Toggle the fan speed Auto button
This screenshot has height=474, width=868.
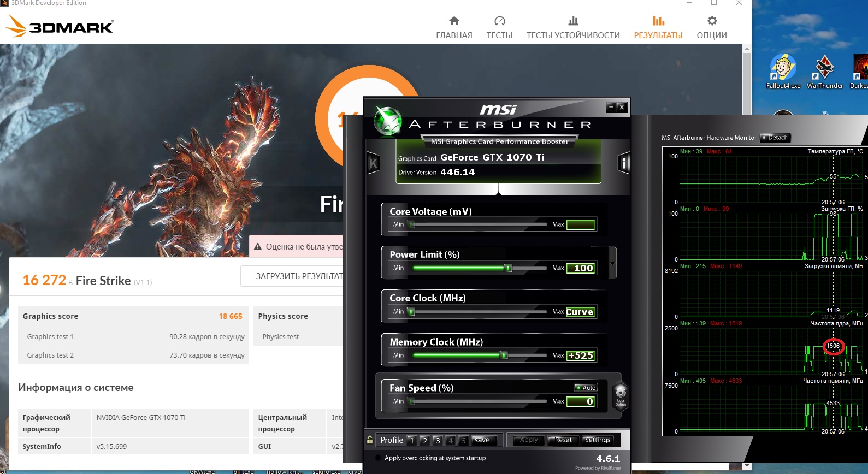tap(586, 388)
